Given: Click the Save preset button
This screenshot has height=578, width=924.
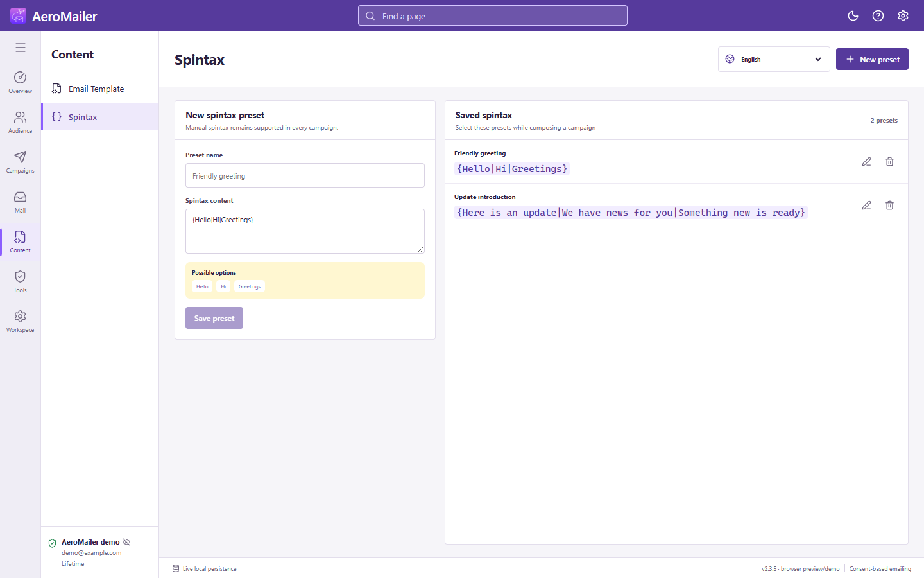Looking at the screenshot, I should click(214, 318).
